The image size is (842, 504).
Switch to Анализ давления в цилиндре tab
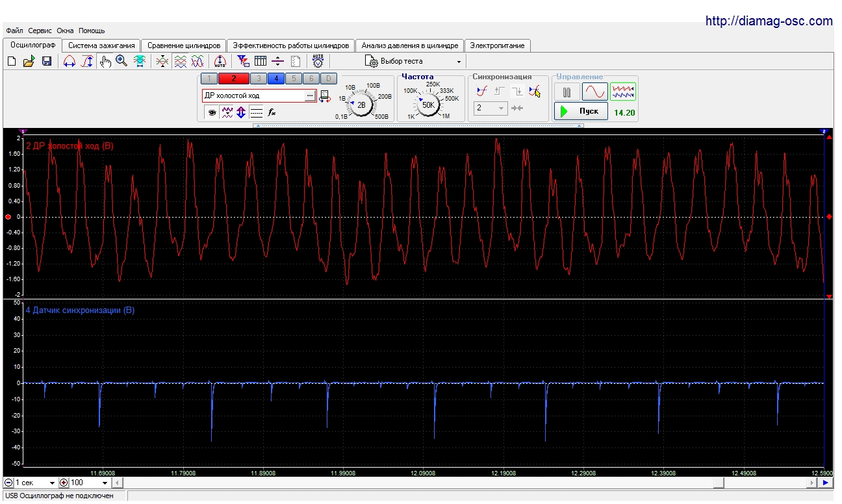tap(410, 45)
